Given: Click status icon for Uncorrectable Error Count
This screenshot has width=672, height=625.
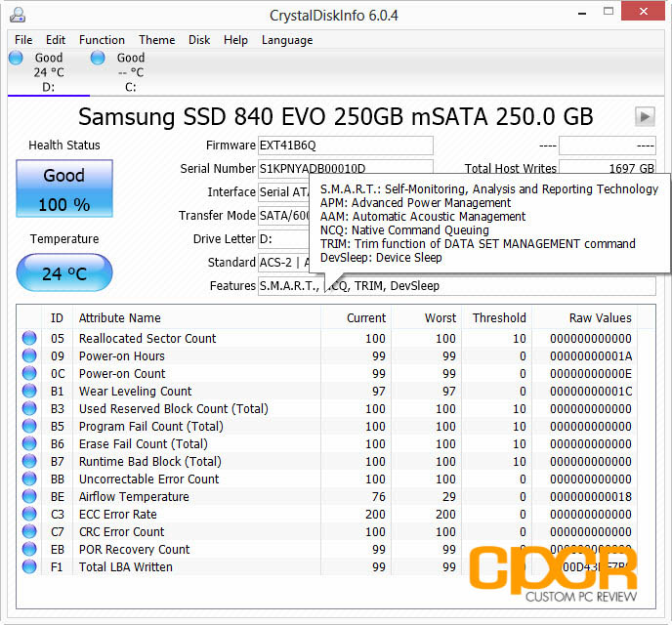Looking at the screenshot, I should click(x=29, y=479).
